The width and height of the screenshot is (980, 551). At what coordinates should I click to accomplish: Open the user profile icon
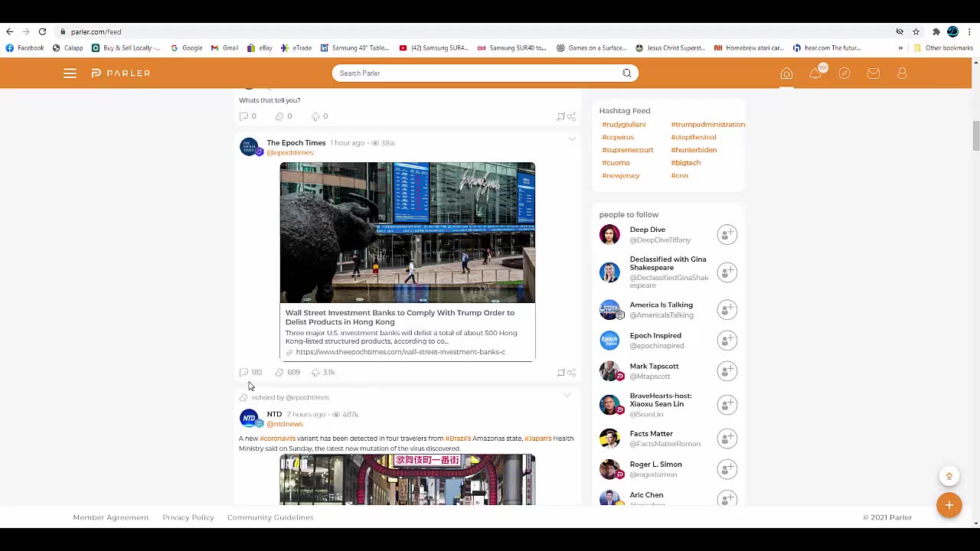click(x=902, y=73)
